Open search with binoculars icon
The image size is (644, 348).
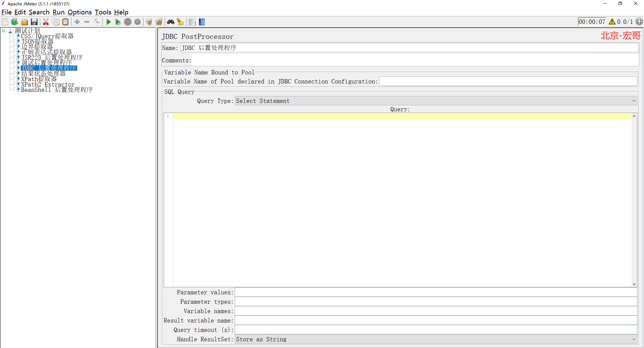click(x=171, y=22)
